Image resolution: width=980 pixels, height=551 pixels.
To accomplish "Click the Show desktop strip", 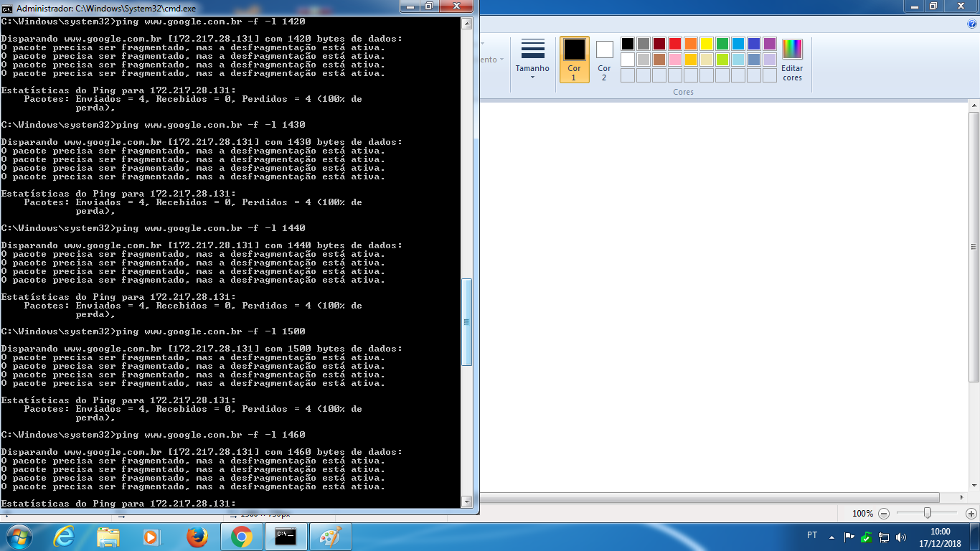I will pos(974,537).
